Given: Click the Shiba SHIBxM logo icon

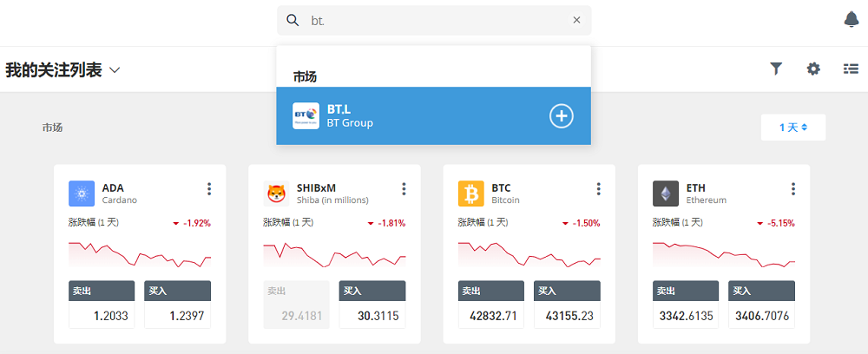Looking at the screenshot, I should coord(277,193).
